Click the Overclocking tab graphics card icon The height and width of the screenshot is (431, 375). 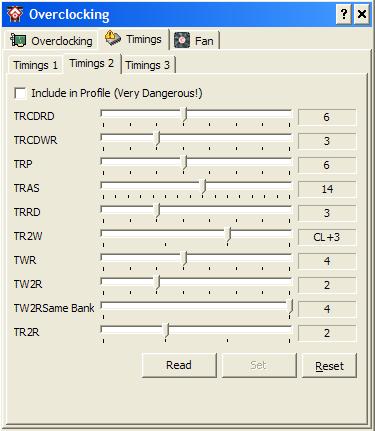point(18,40)
